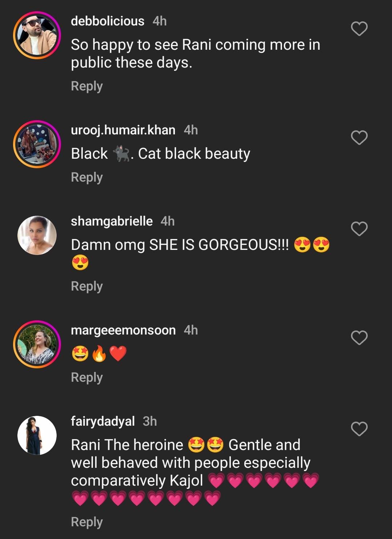Open shamgabrielle's profile avatar
This screenshot has height=539, width=392.
pos(37,235)
